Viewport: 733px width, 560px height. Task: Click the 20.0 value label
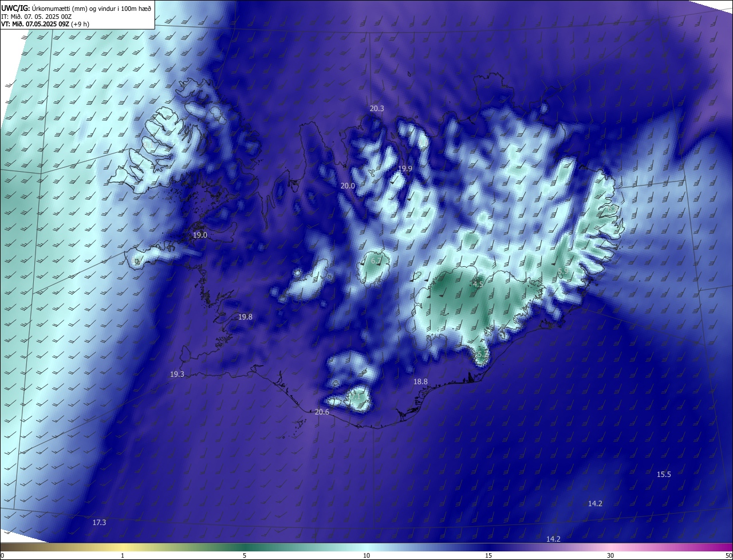(x=348, y=186)
